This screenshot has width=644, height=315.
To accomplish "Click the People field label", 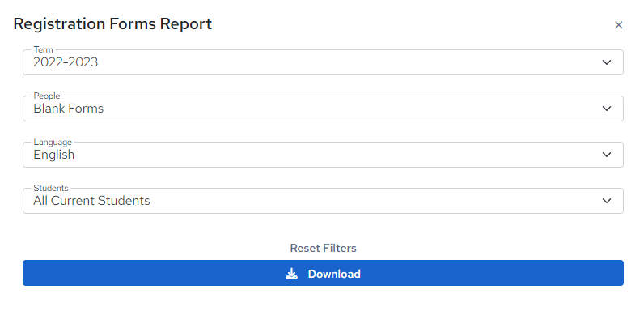I will (x=47, y=96).
